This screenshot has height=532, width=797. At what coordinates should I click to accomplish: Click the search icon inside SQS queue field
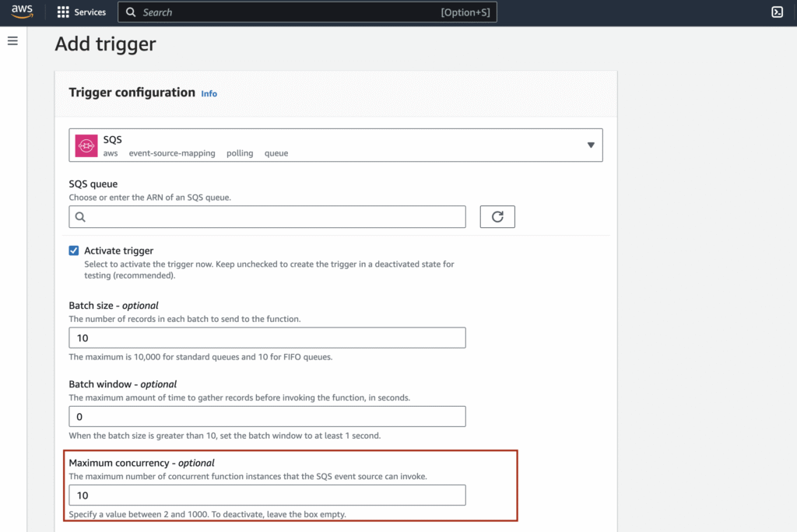(80, 217)
